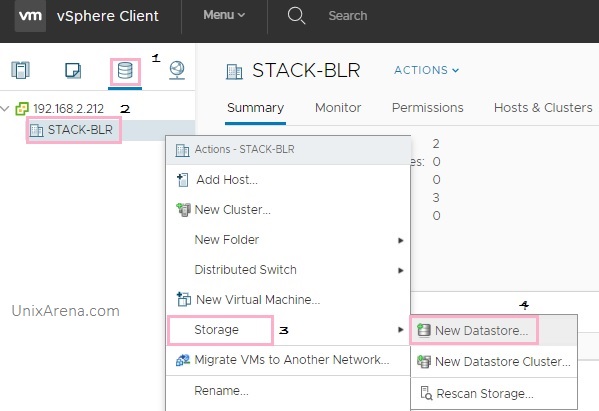Switch to the Monitor tab
599x411 pixels.
338,108
